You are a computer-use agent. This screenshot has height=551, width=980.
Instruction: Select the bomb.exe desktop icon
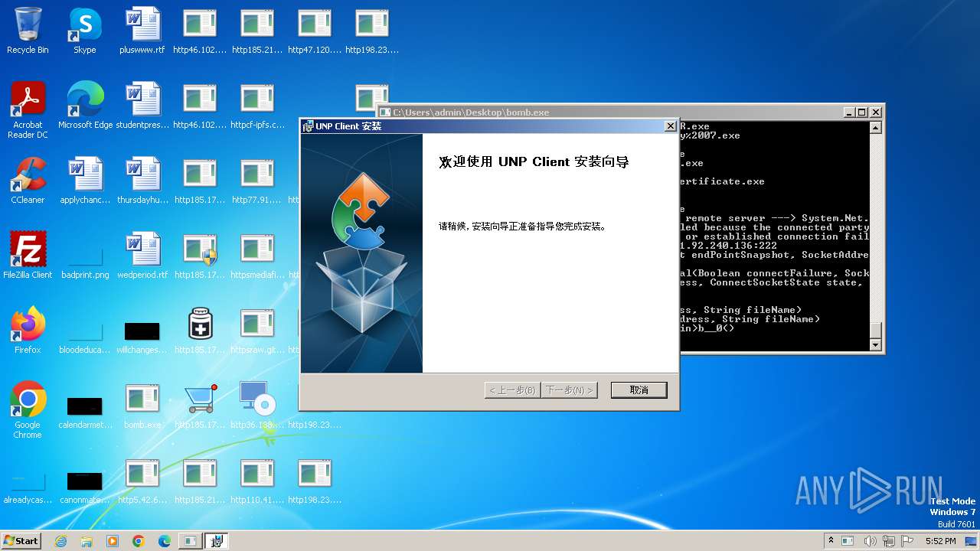click(142, 406)
